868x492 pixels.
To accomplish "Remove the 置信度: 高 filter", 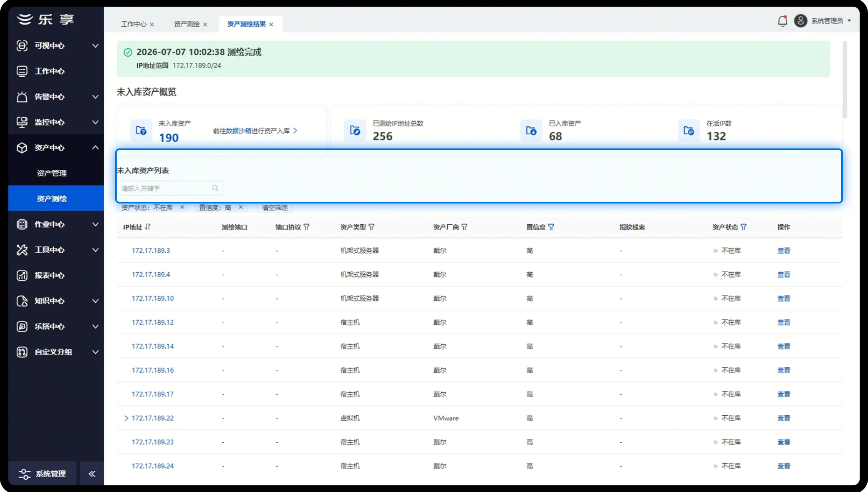I will tap(241, 207).
